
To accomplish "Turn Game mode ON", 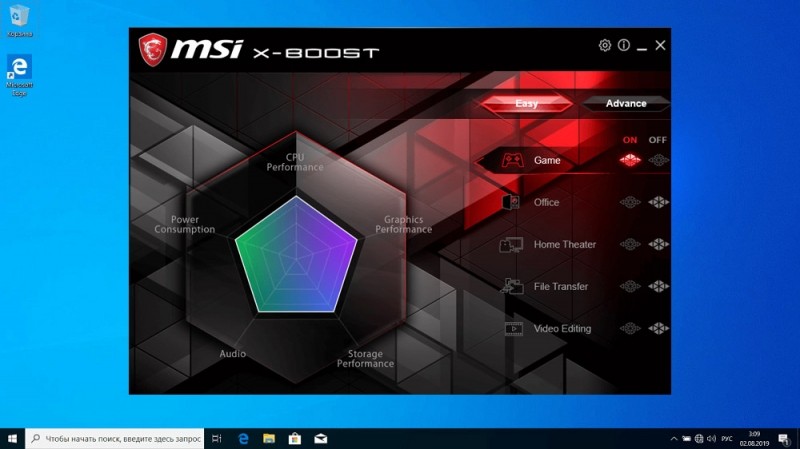I will click(x=630, y=160).
